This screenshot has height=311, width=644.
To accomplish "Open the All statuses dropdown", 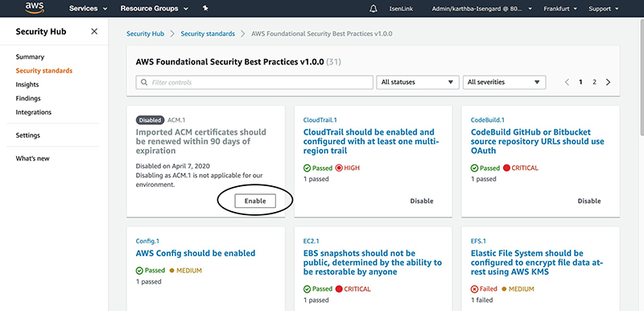I will click(x=418, y=82).
